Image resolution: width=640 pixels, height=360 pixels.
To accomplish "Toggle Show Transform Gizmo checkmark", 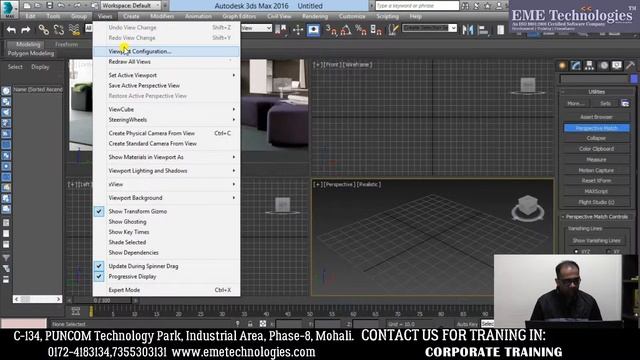I will [x=99, y=211].
